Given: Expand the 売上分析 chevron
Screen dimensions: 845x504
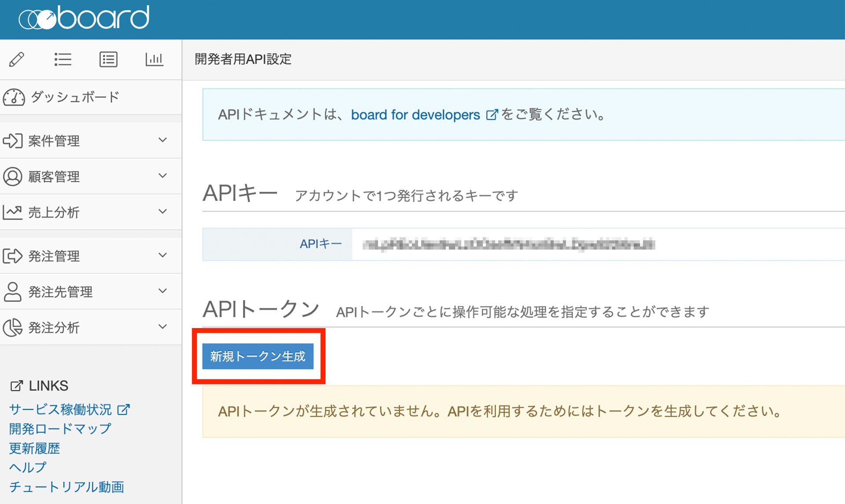Looking at the screenshot, I should point(163,212).
